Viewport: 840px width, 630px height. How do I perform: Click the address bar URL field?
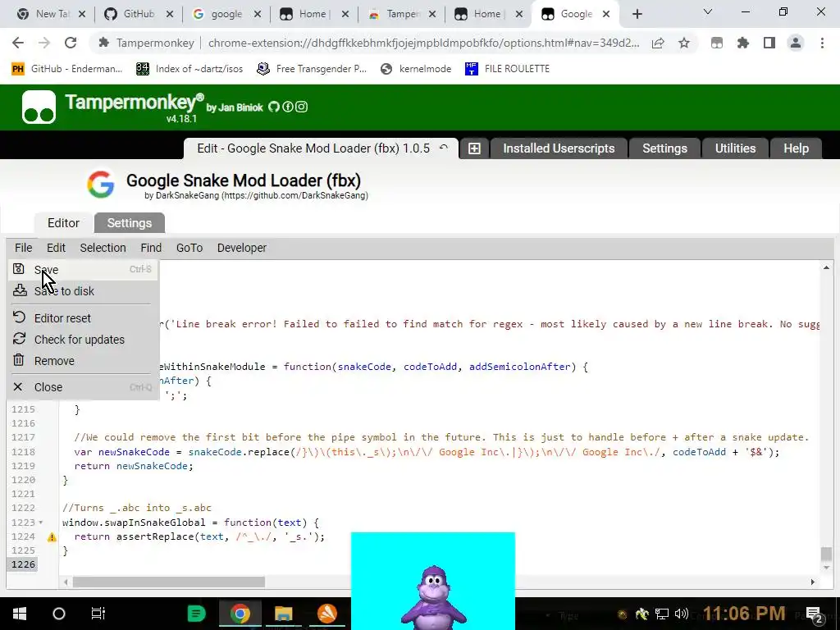(423, 43)
